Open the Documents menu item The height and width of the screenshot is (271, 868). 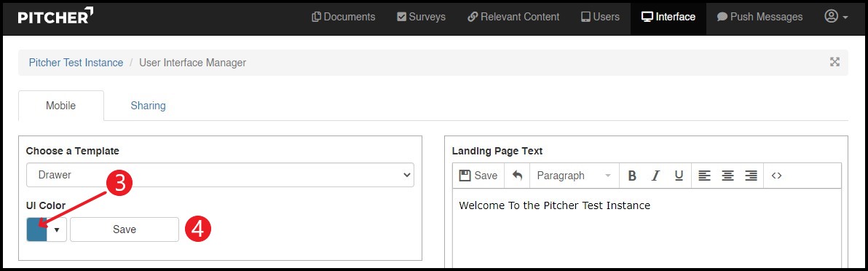click(344, 17)
